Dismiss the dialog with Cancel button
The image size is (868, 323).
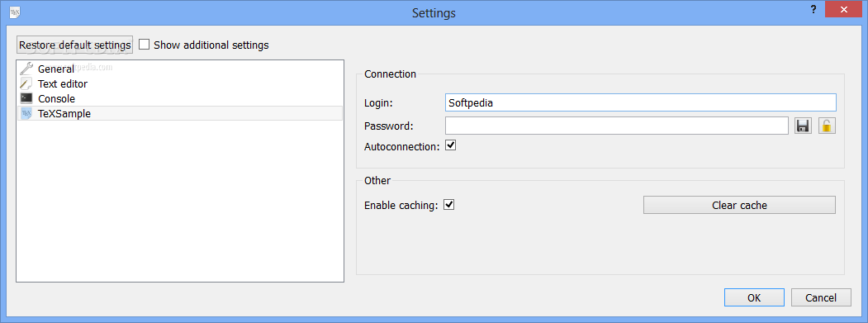[821, 297]
